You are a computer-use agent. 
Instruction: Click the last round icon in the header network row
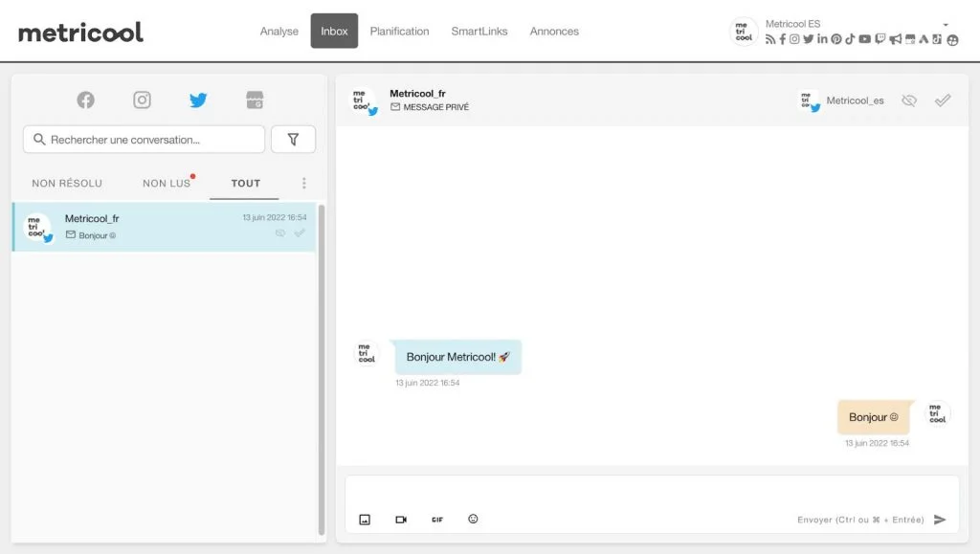point(952,40)
